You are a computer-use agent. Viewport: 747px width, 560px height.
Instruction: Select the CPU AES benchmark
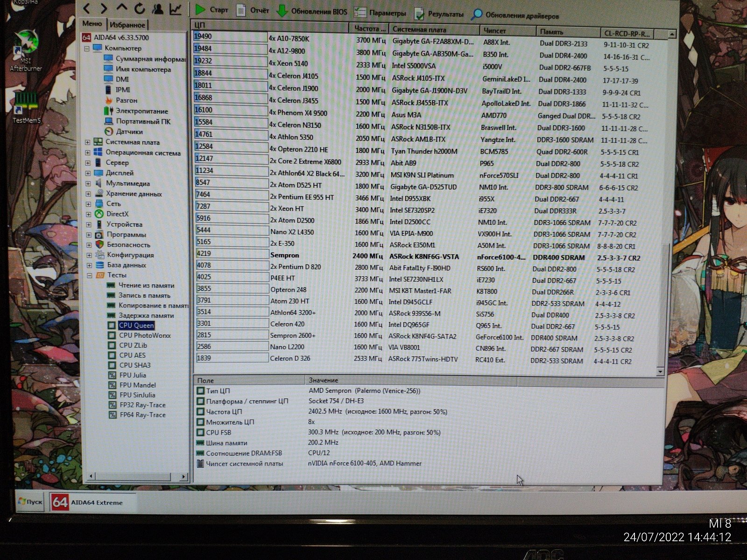coord(127,355)
